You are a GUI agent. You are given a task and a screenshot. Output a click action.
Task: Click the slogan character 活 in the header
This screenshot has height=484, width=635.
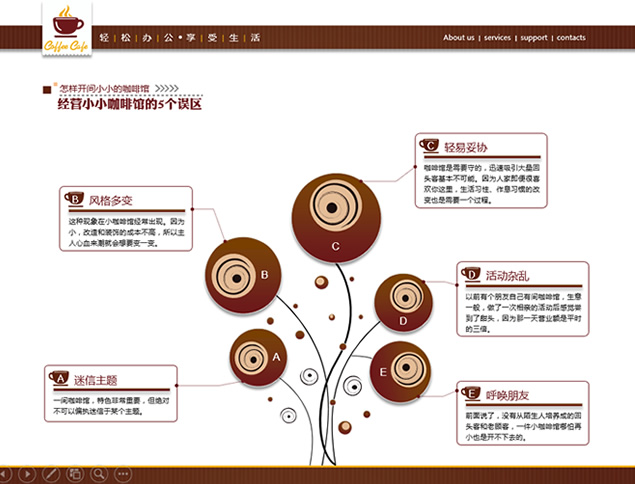point(255,38)
